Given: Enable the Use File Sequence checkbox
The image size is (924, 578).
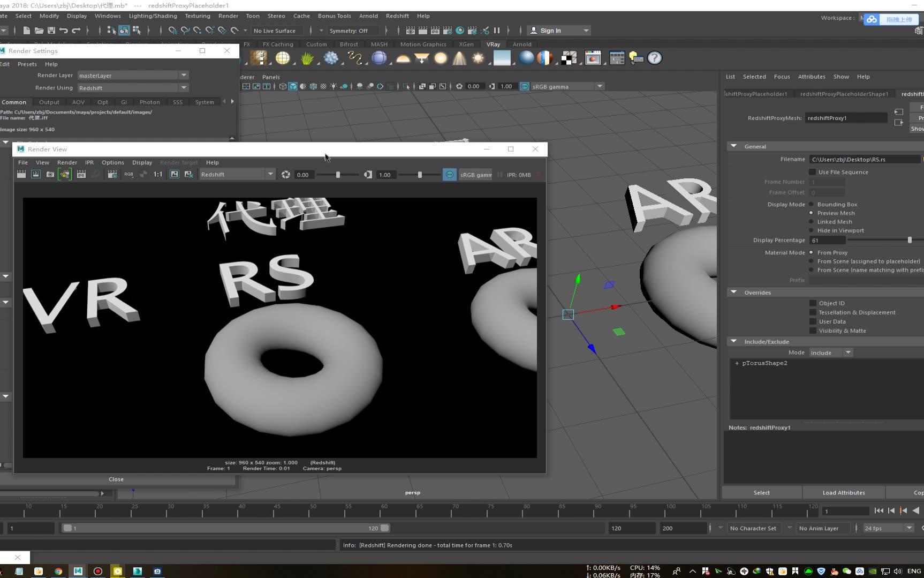Looking at the screenshot, I should (x=812, y=172).
